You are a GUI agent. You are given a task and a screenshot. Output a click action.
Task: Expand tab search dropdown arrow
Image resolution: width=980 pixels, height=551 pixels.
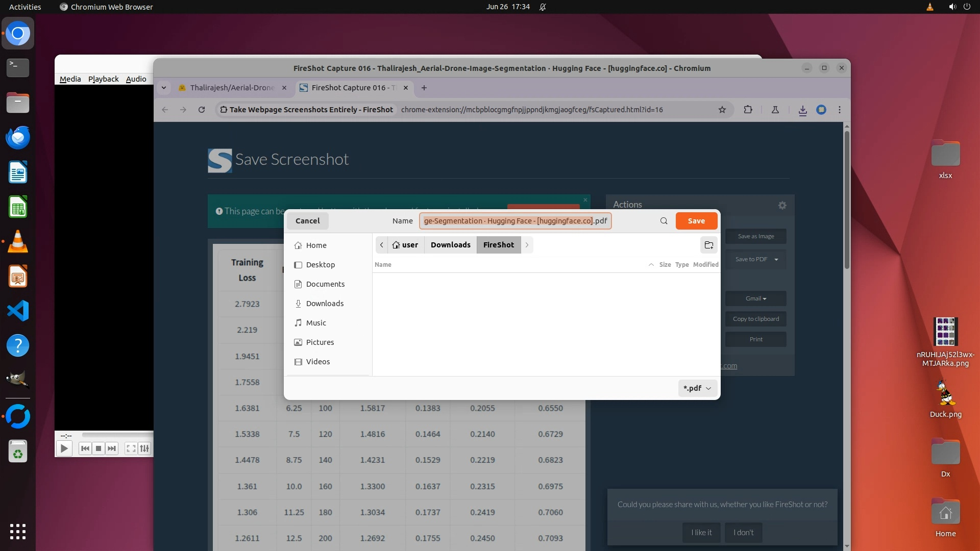164,88
